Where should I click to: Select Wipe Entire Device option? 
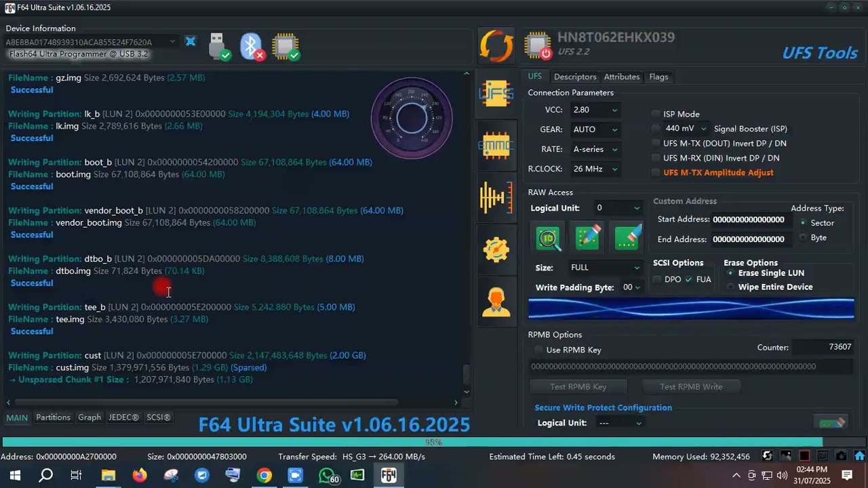coord(730,287)
